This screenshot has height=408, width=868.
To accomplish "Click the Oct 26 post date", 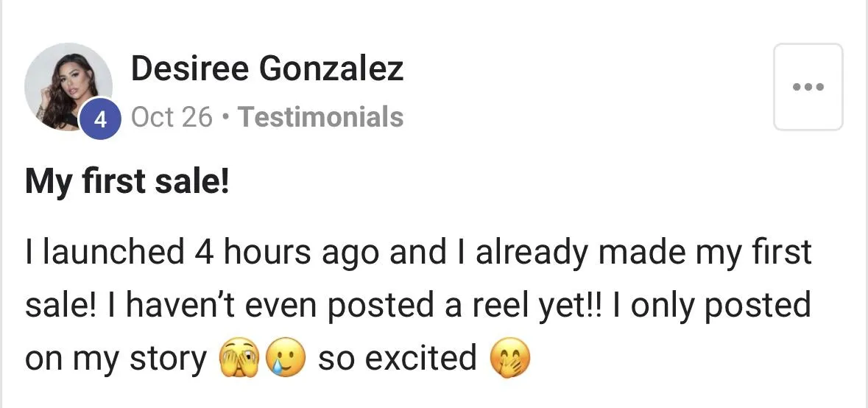I will (x=172, y=117).
